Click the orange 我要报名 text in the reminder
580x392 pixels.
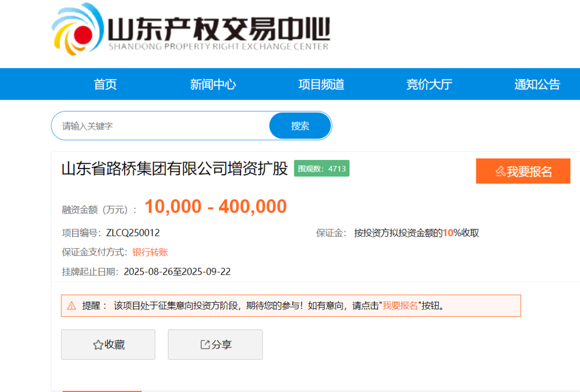[400, 306]
